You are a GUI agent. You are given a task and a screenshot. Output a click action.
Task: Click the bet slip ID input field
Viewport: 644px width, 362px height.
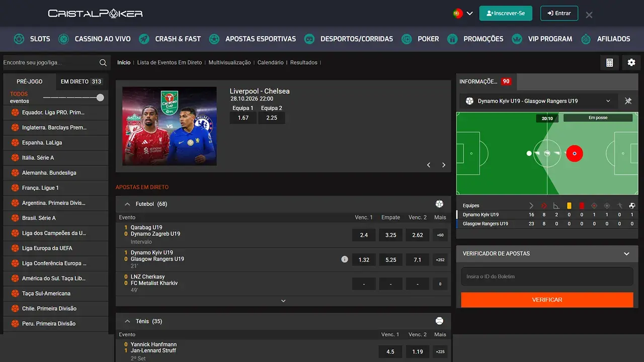point(547,277)
